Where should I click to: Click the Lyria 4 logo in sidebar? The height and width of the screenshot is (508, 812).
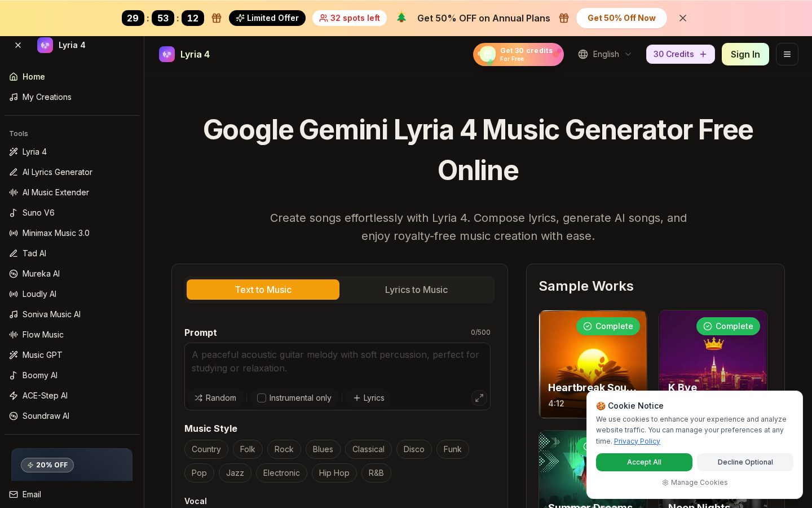[x=45, y=45]
